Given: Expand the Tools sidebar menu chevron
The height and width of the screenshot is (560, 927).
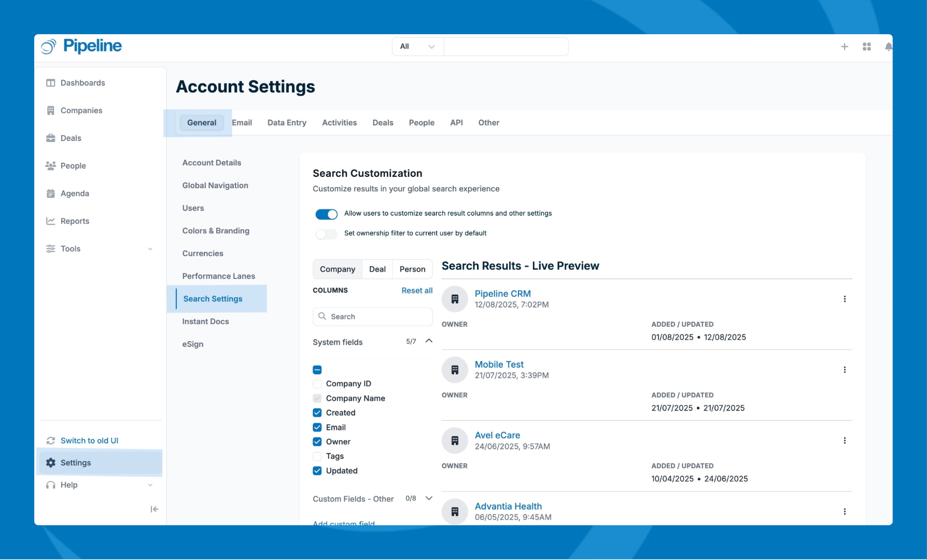Looking at the screenshot, I should click(x=150, y=249).
